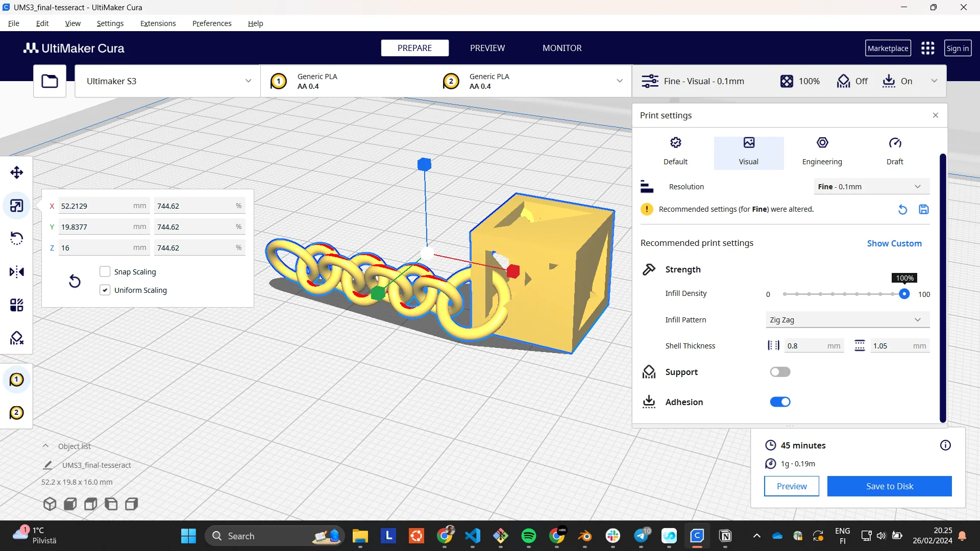Image resolution: width=980 pixels, height=551 pixels.
Task: Open Per Model Settings tool
Action: pos(16,305)
